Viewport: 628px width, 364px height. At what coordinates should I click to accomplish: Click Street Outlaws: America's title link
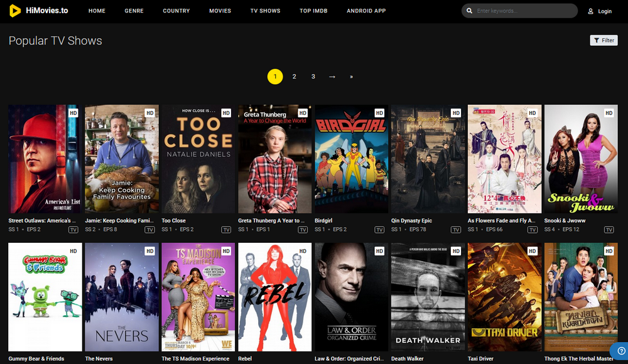pos(42,221)
